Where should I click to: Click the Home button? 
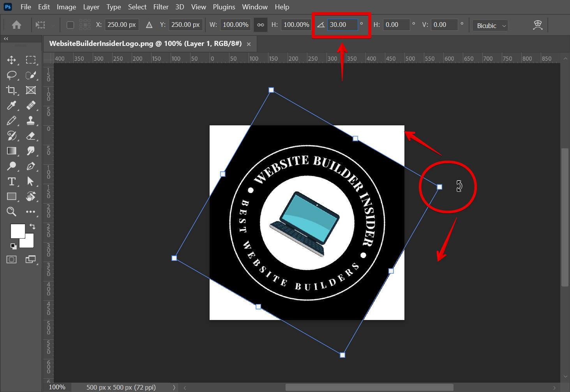[16, 25]
